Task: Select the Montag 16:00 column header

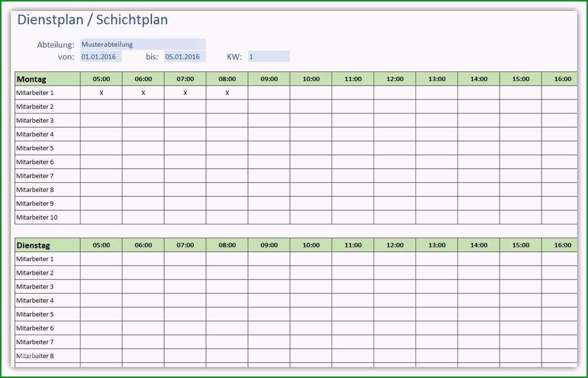Action: [559, 79]
